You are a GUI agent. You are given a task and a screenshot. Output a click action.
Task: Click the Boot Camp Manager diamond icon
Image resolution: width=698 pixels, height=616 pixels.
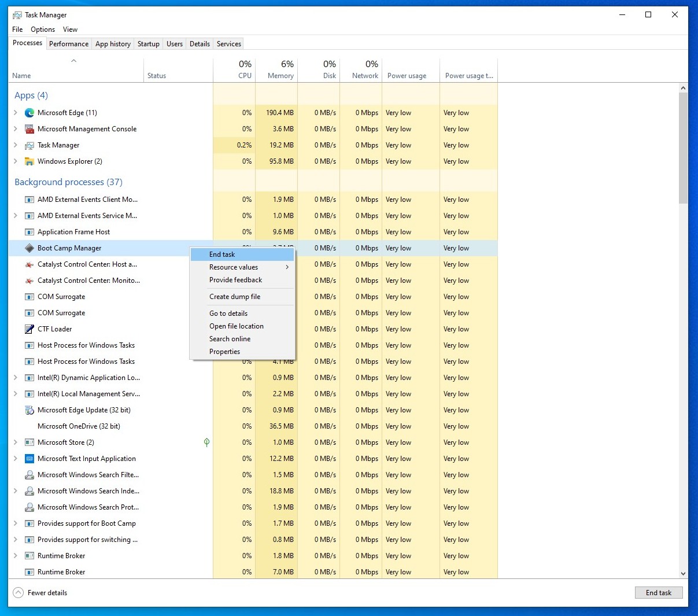pos(29,248)
